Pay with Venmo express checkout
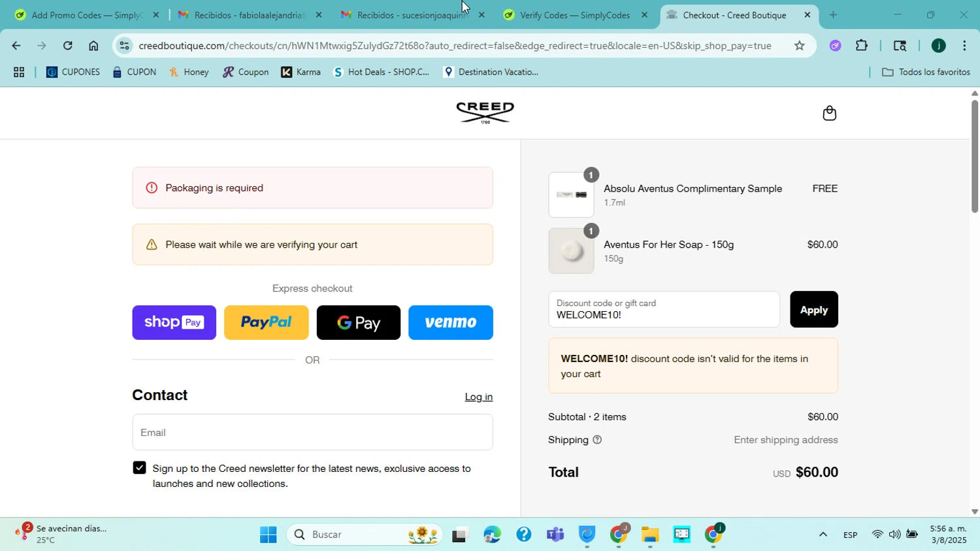This screenshot has width=980, height=551. click(451, 322)
